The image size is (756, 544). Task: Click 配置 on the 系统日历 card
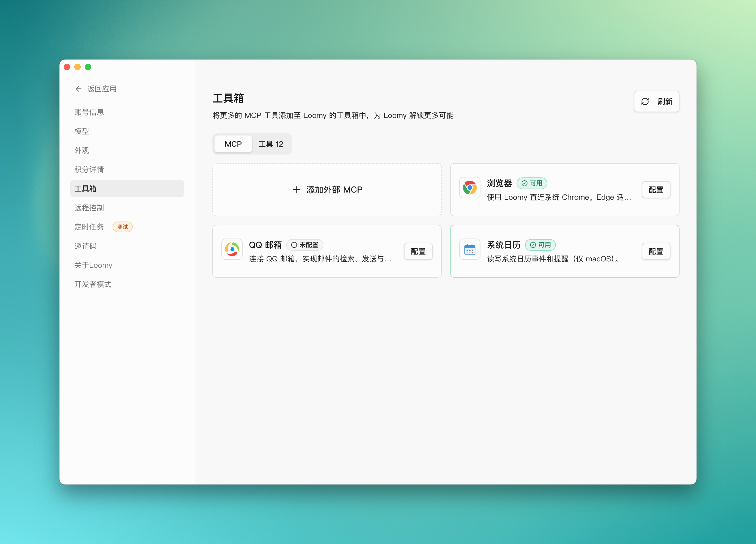(655, 251)
